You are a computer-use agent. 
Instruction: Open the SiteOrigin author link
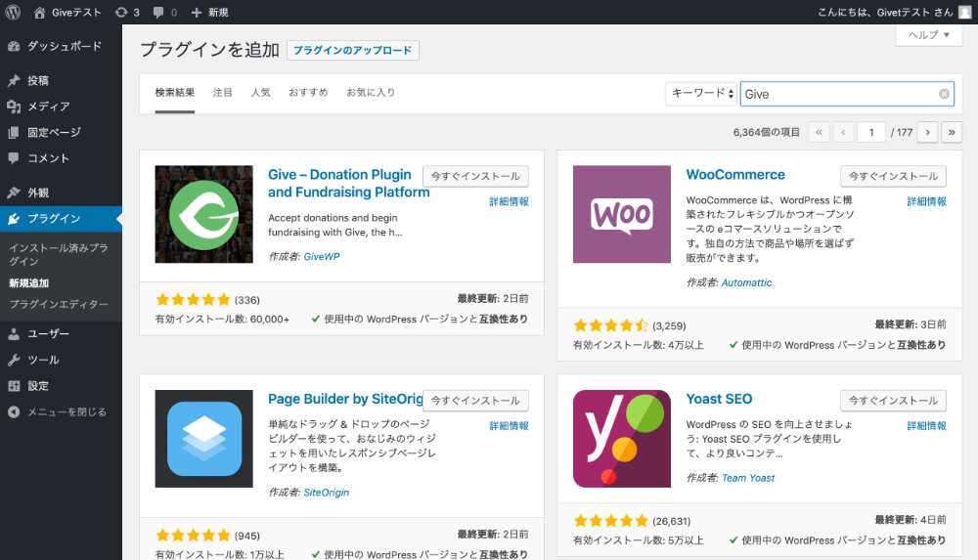pyautogui.click(x=327, y=493)
